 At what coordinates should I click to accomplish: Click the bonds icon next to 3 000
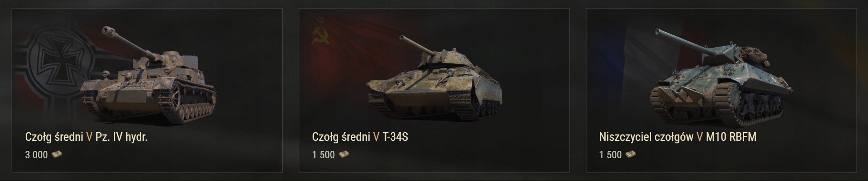click(57, 154)
